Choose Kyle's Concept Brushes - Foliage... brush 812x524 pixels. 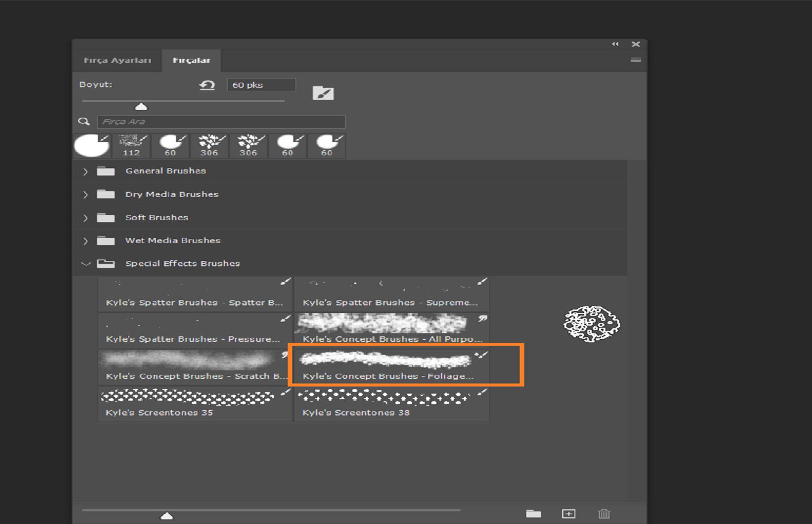[x=392, y=367]
